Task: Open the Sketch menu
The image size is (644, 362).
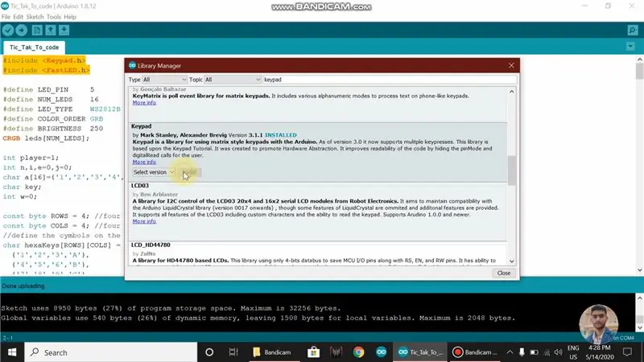Action: point(35,17)
